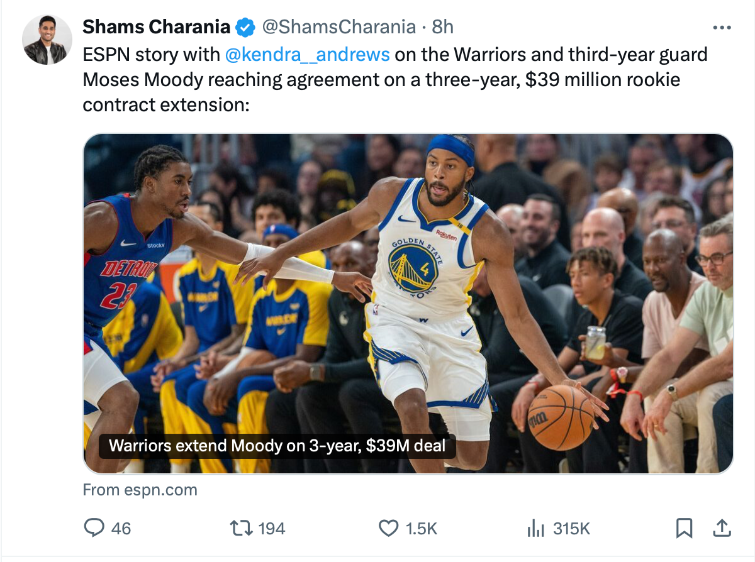Click the 315K views count
Screen dimensions: 755x562
(x=571, y=528)
